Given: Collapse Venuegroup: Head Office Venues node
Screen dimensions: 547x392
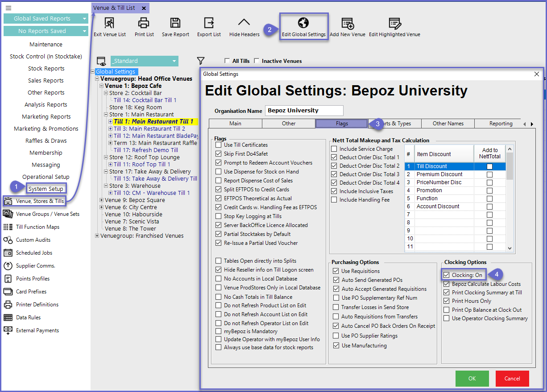Looking at the screenshot, I should (97, 79).
